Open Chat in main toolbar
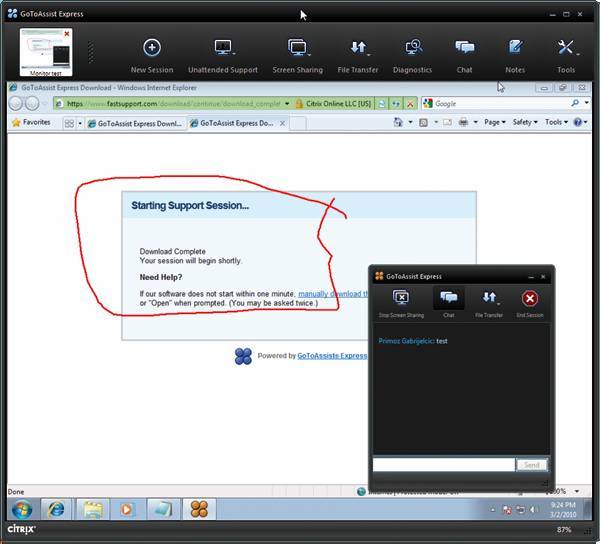Image resolution: width=600 pixels, height=544 pixels. tap(464, 55)
